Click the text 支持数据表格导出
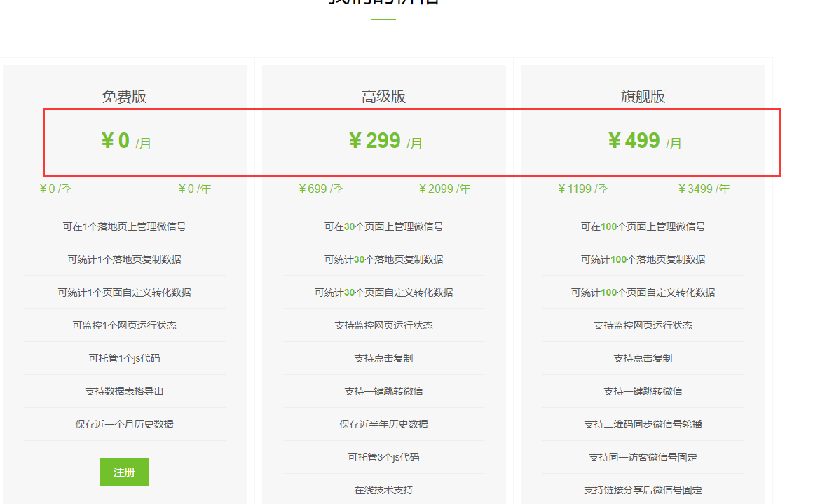Screen dimensions: 820x504 tap(125, 391)
